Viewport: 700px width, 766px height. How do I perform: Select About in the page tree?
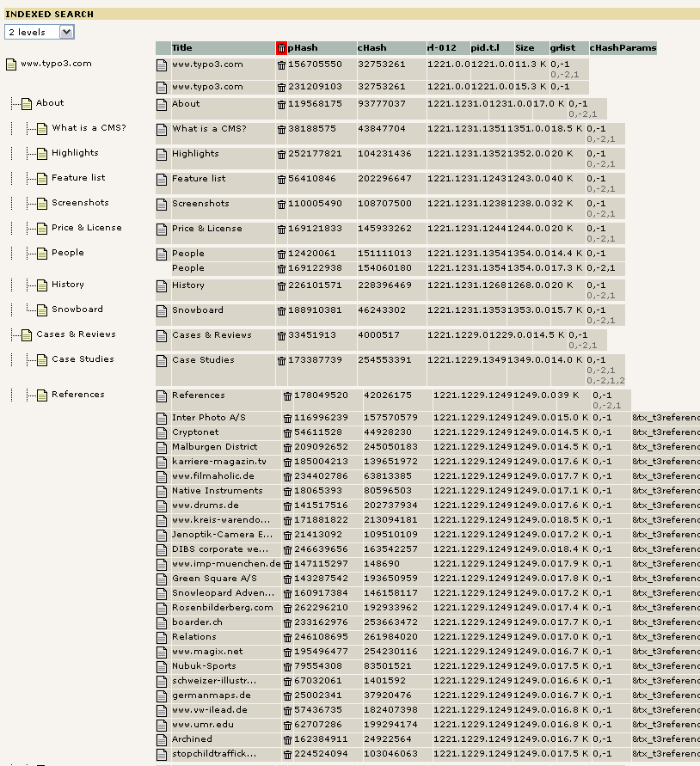(x=50, y=103)
